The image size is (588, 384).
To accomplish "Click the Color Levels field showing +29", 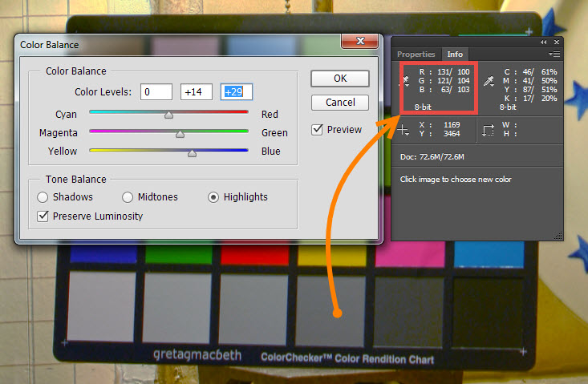I will [x=237, y=91].
